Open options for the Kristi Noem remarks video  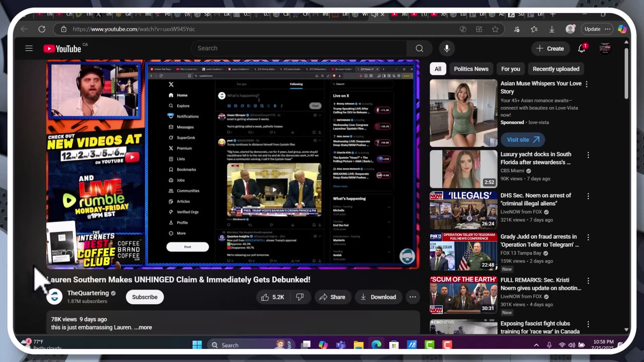(x=588, y=281)
